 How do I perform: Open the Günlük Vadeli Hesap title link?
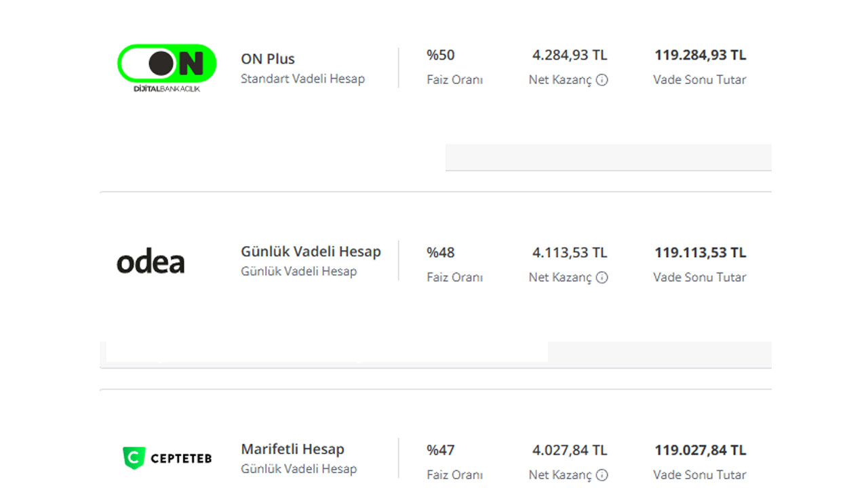pos(311,251)
